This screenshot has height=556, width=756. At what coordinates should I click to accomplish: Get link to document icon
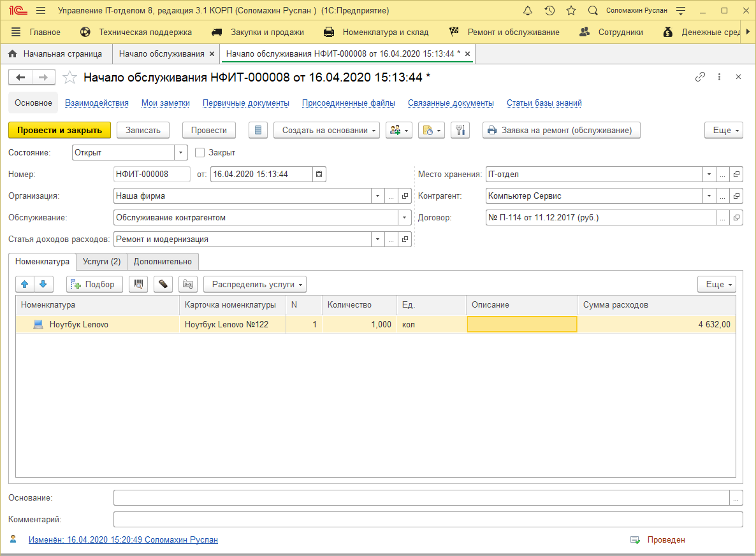point(700,77)
